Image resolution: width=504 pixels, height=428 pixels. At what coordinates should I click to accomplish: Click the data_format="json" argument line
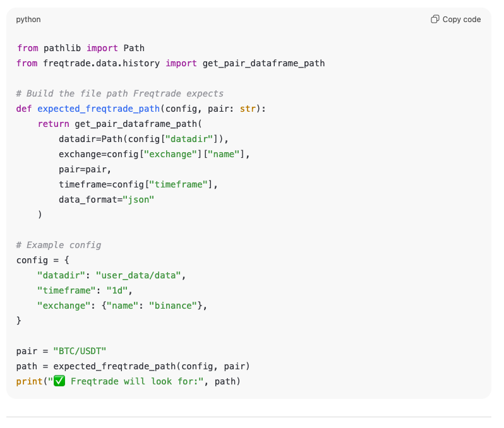click(106, 199)
